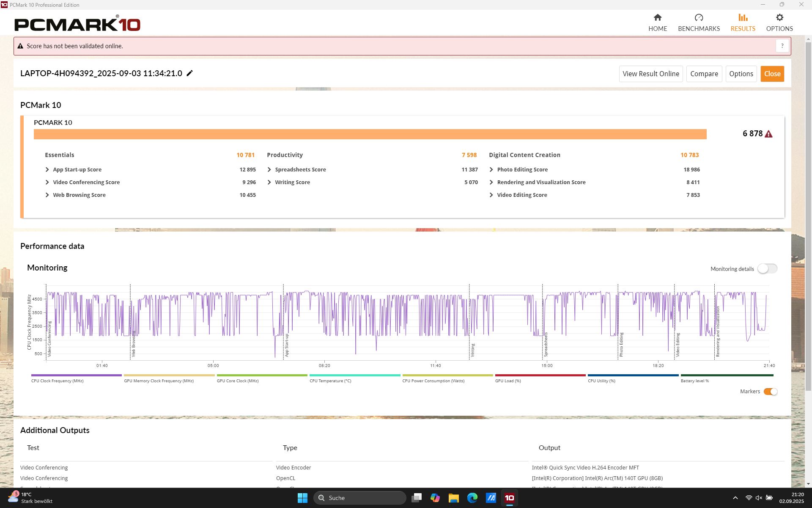
Task: Click CPU Clock Frequency purple legend bar
Action: click(76, 375)
